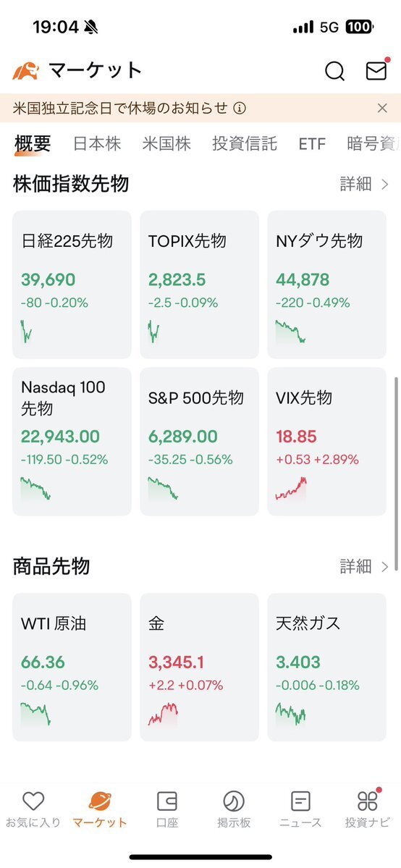This screenshot has height=868, width=401.
Task: Open the 掲示板 icon
Action: click(234, 801)
